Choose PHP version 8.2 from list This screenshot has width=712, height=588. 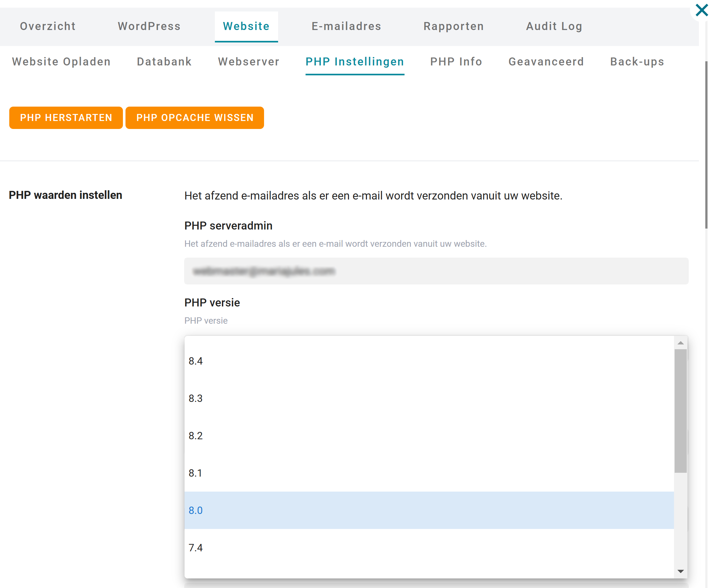click(429, 436)
